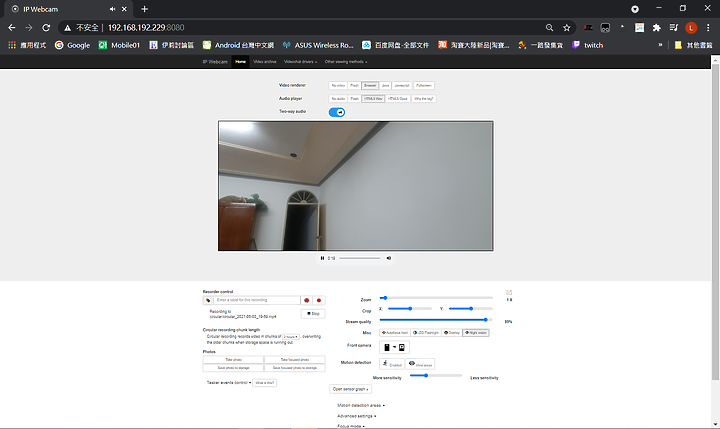Click the not-secure warning icon
Viewport: 720px width, 429px height.
pos(68,28)
